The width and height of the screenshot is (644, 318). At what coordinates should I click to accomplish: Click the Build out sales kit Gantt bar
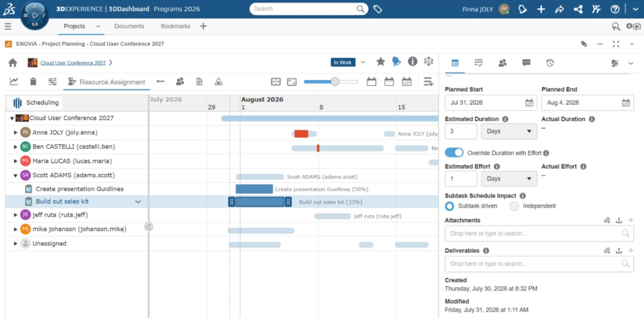pyautogui.click(x=260, y=202)
